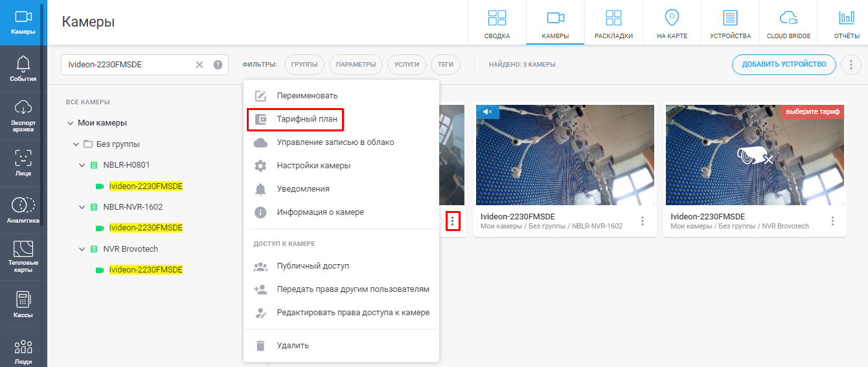The image size is (868, 367).
Task: Click 'Добавить устройство' button
Action: pyautogui.click(x=784, y=64)
